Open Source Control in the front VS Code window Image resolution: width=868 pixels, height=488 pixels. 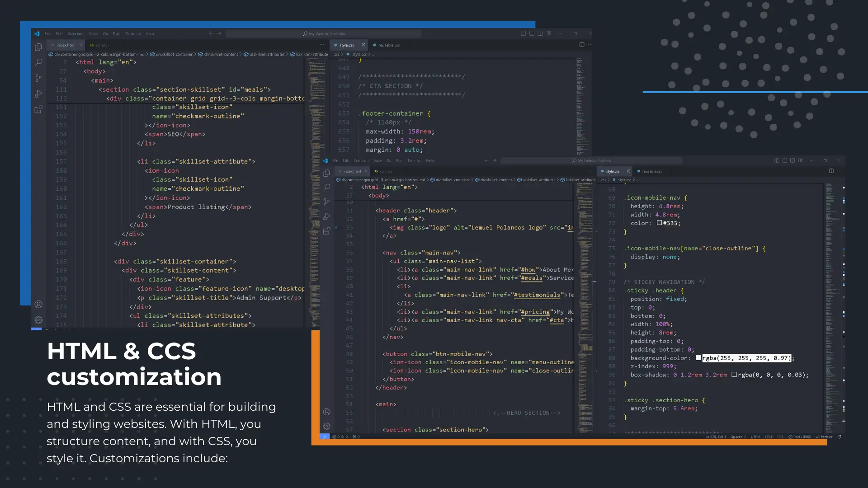[x=327, y=202]
